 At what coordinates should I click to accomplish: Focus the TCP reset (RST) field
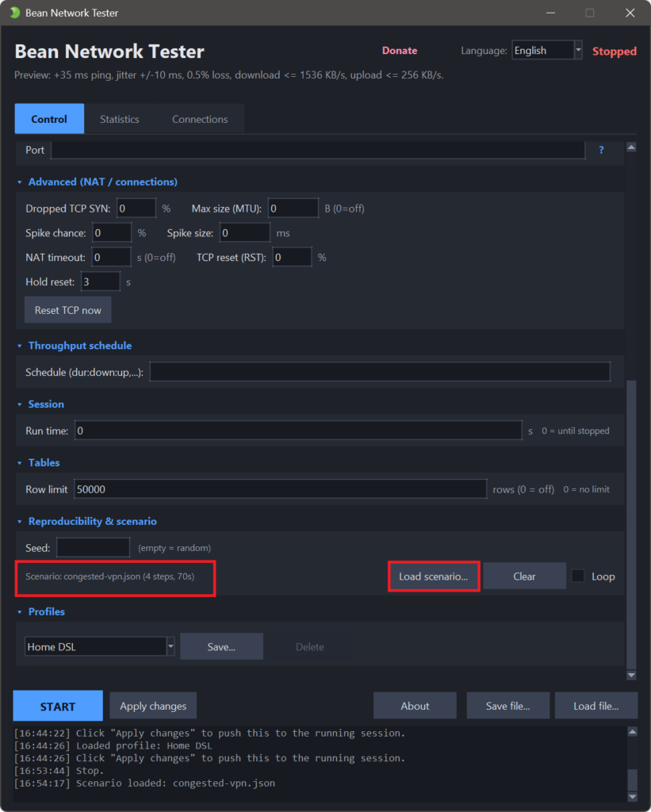292,257
